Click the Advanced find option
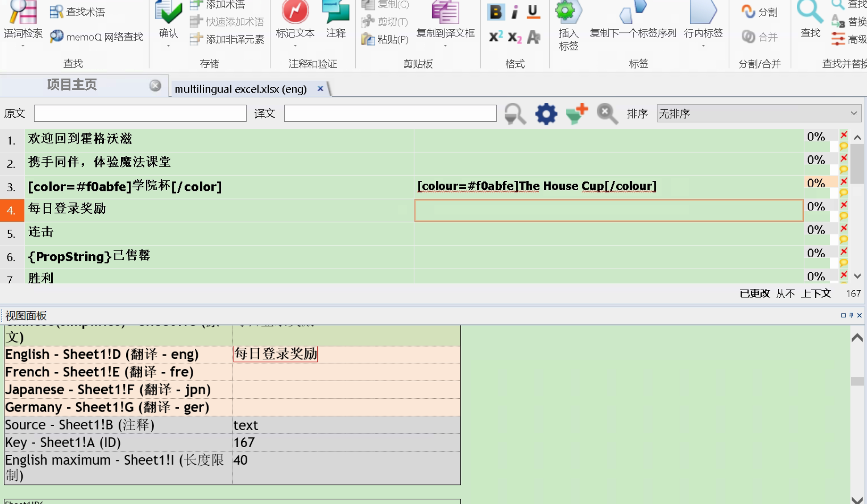The width and height of the screenshot is (867, 504). tap(849, 39)
